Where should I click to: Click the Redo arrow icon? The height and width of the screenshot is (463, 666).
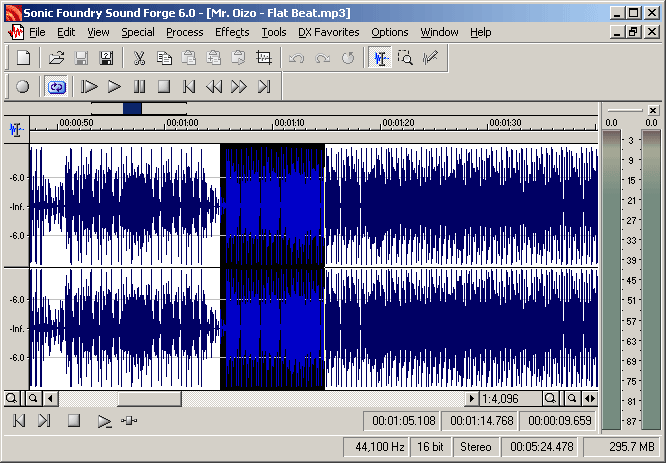click(x=322, y=58)
